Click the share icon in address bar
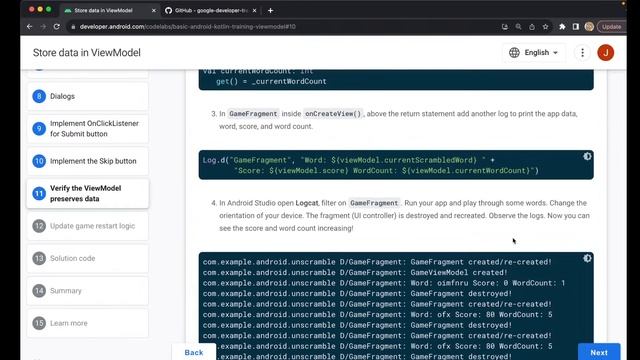Screen dimensions: 640x360 pos(532,27)
